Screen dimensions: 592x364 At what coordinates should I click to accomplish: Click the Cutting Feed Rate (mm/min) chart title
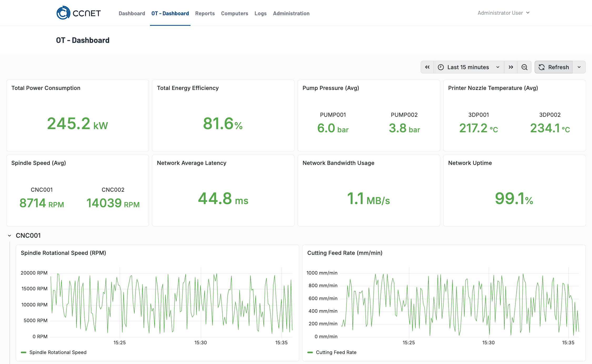click(x=345, y=253)
